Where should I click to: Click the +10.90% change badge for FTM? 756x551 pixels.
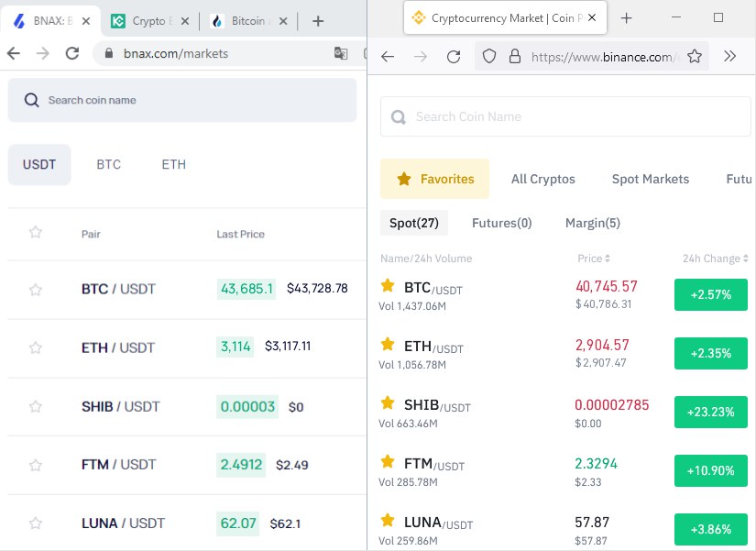coord(711,471)
